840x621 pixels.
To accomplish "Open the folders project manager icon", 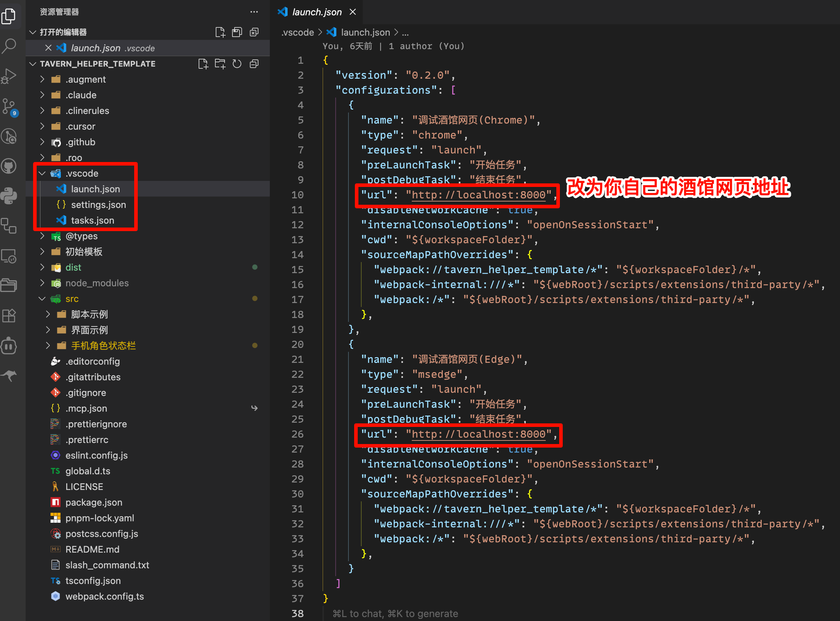I will coord(9,286).
